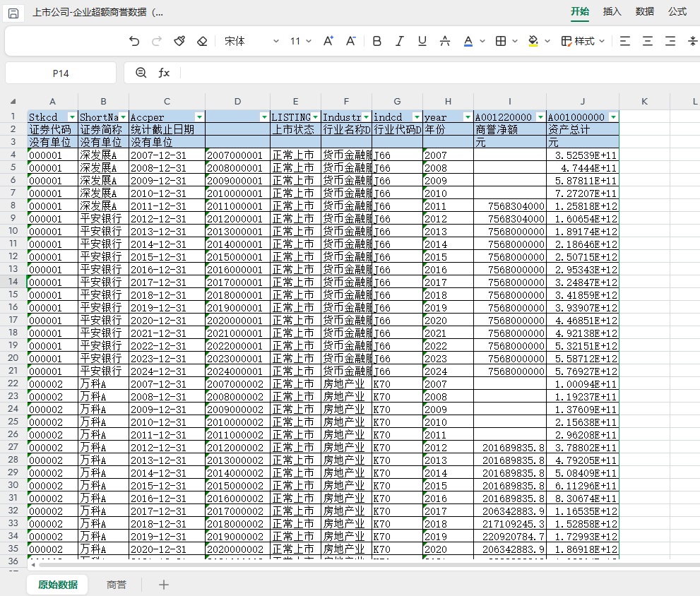The width and height of the screenshot is (700, 596).
Task: Click the cell name box showing P14
Action: point(61,73)
